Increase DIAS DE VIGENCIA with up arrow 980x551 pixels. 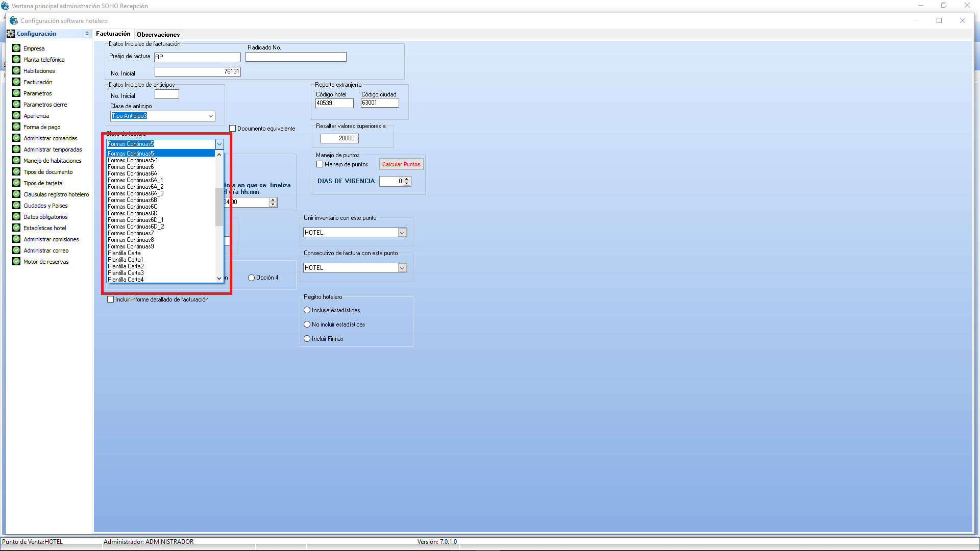[x=407, y=179]
